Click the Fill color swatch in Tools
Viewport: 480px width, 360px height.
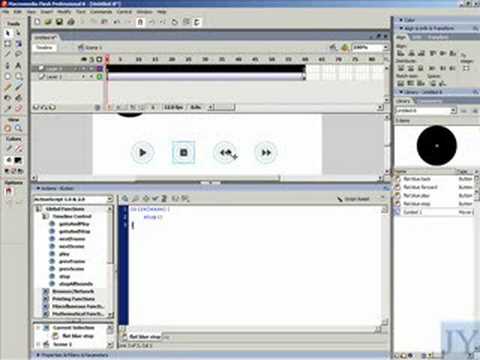click(x=18, y=160)
